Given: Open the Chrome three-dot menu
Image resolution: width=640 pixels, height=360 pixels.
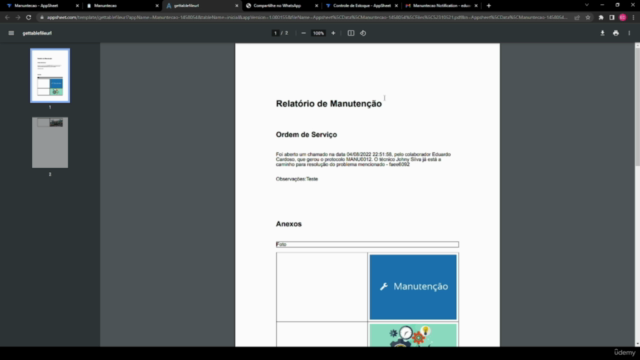Looking at the screenshot, I should [633, 18].
